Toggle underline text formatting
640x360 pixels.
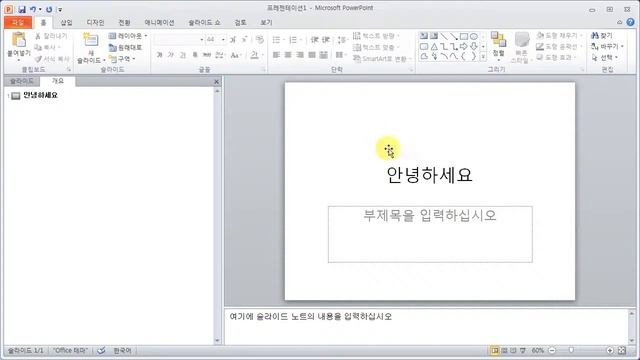point(183,55)
